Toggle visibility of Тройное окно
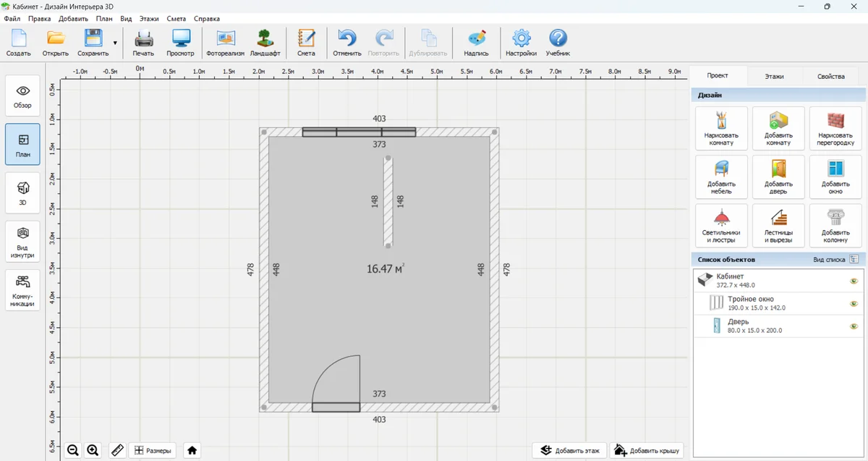The width and height of the screenshot is (868, 461). click(854, 303)
